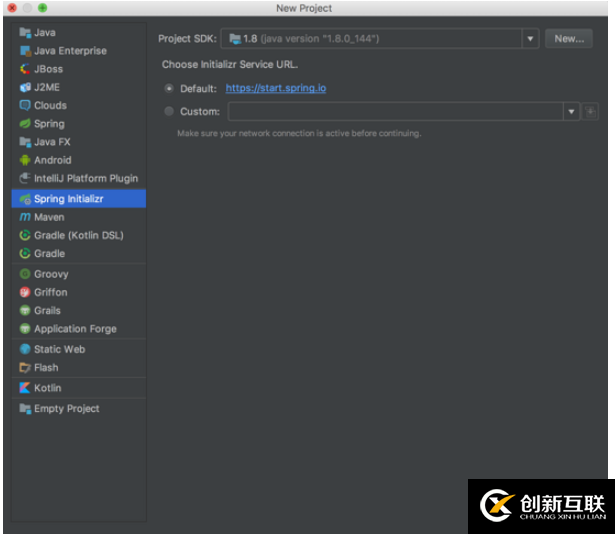Click the Grails icon
Viewport: 615px width, 534px height.
pos(25,310)
